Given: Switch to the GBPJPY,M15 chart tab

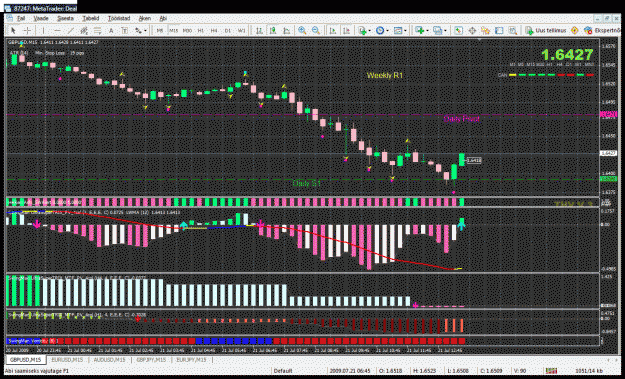Looking at the screenshot, I should 151,359.
